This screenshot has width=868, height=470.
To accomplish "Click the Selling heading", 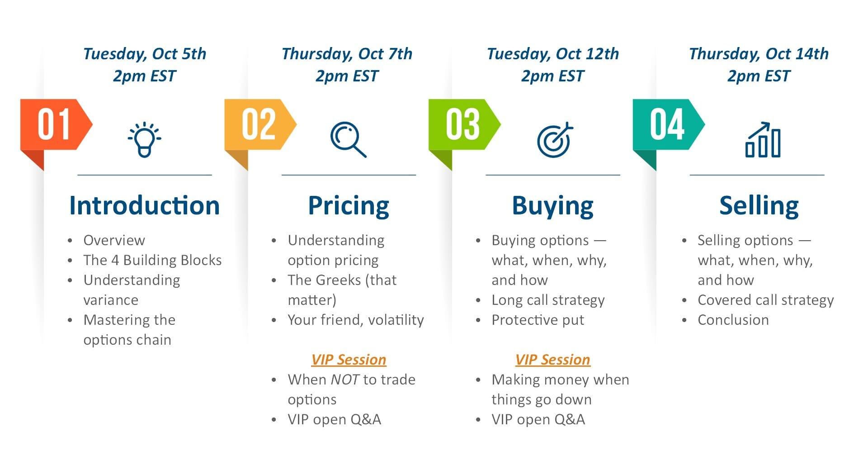I will tap(759, 206).
